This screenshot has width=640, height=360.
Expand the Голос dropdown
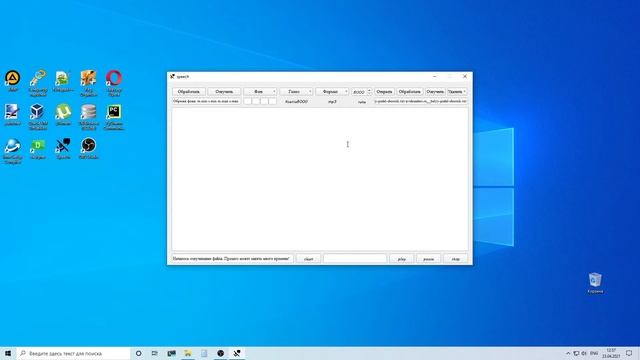pos(296,91)
